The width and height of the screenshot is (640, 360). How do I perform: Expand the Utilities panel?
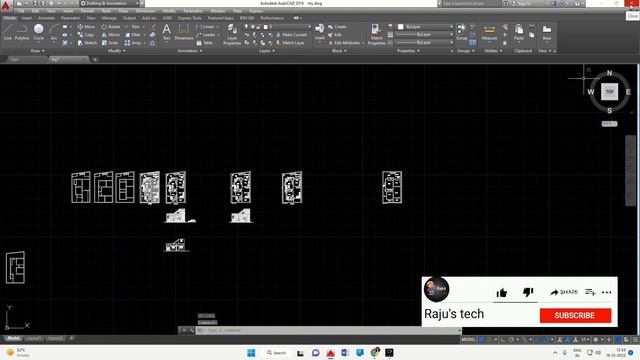(x=493, y=51)
